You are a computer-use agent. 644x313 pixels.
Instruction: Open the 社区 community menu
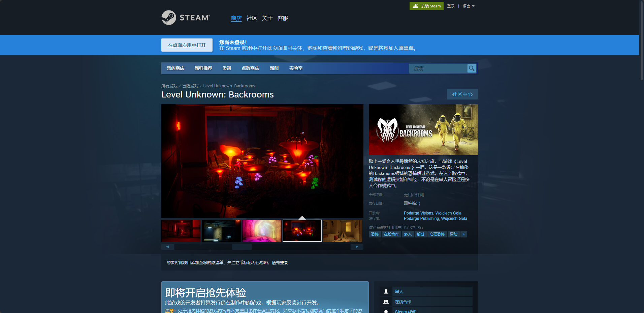point(252,18)
